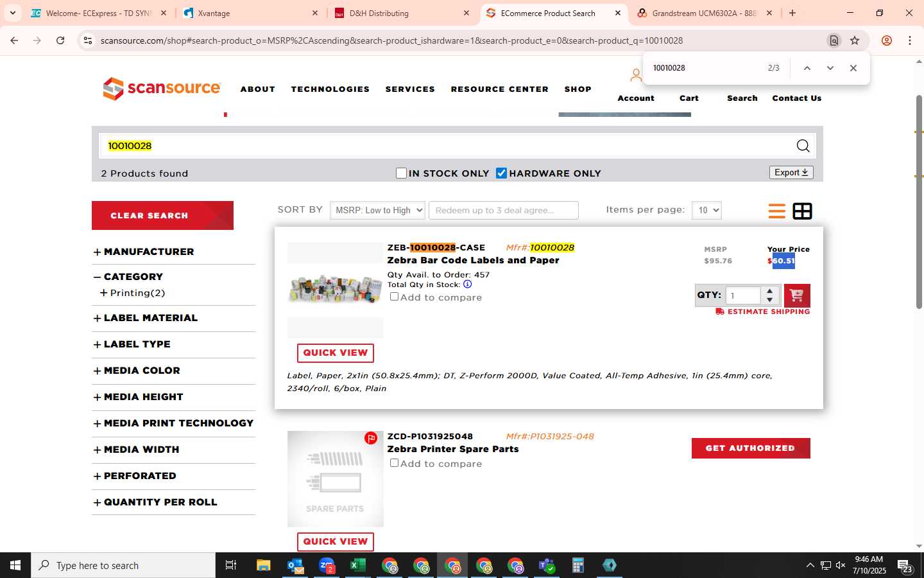Click the Export button
Viewport: 924px width, 578px height.
click(791, 172)
